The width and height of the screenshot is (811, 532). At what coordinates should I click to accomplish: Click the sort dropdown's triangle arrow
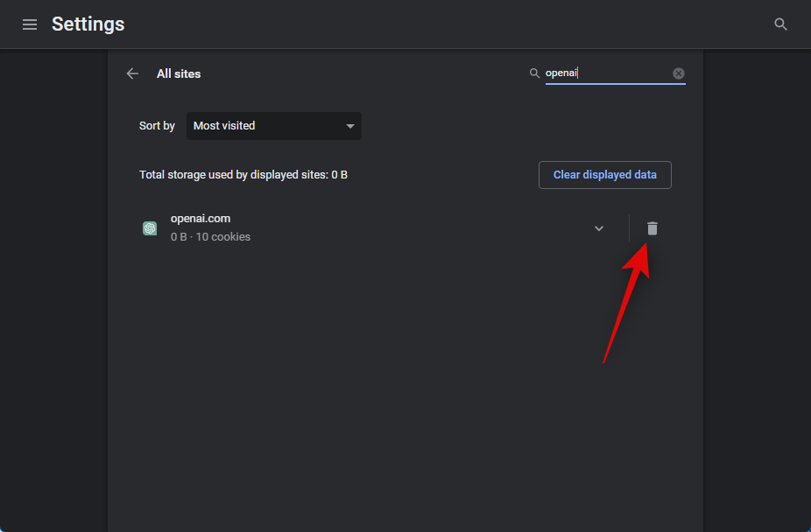pyautogui.click(x=350, y=126)
